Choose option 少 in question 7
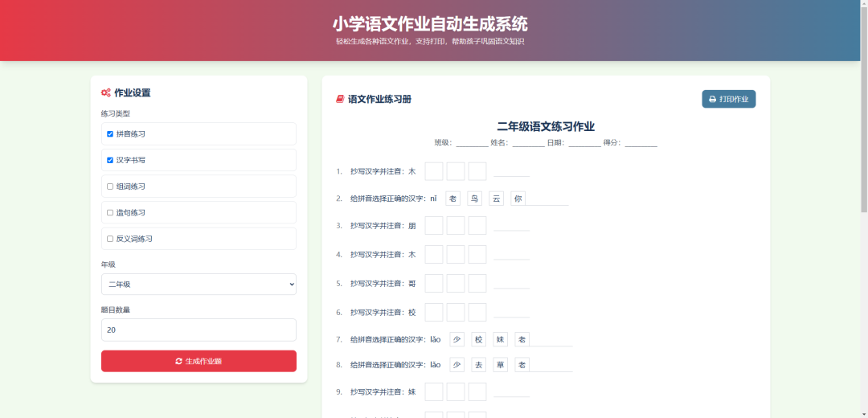This screenshot has height=418, width=868. pyautogui.click(x=457, y=339)
